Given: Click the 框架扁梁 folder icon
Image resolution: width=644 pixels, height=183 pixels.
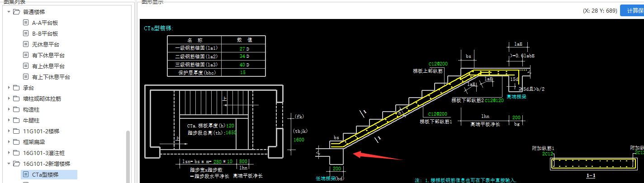Looking at the screenshot, I should tap(16, 142).
